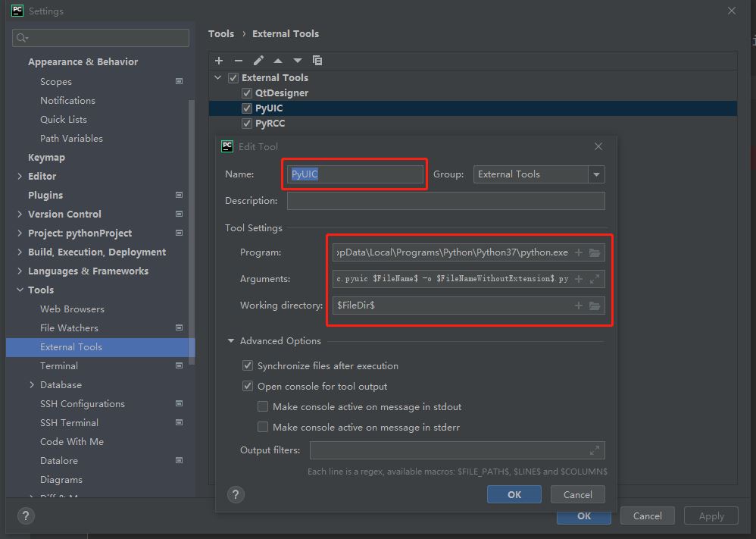Image resolution: width=756 pixels, height=539 pixels.
Task: Toggle the External Tools group checkbox
Action: (233, 77)
